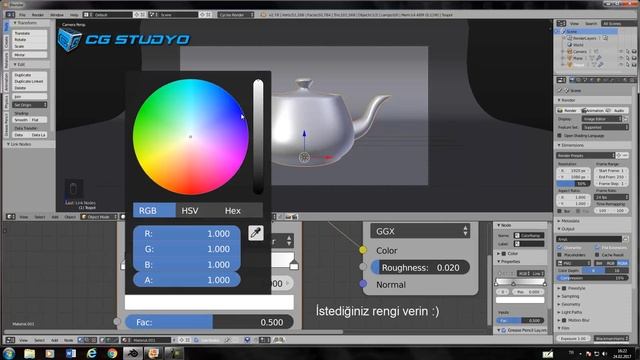Click the Fac slider at 0.500

[x=209, y=322]
